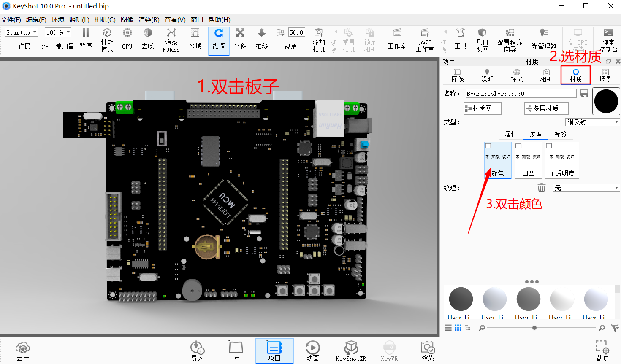Viewport: 621px width, 364px height.
Task: Click material name field Board:color:0:0:0
Action: tap(521, 94)
